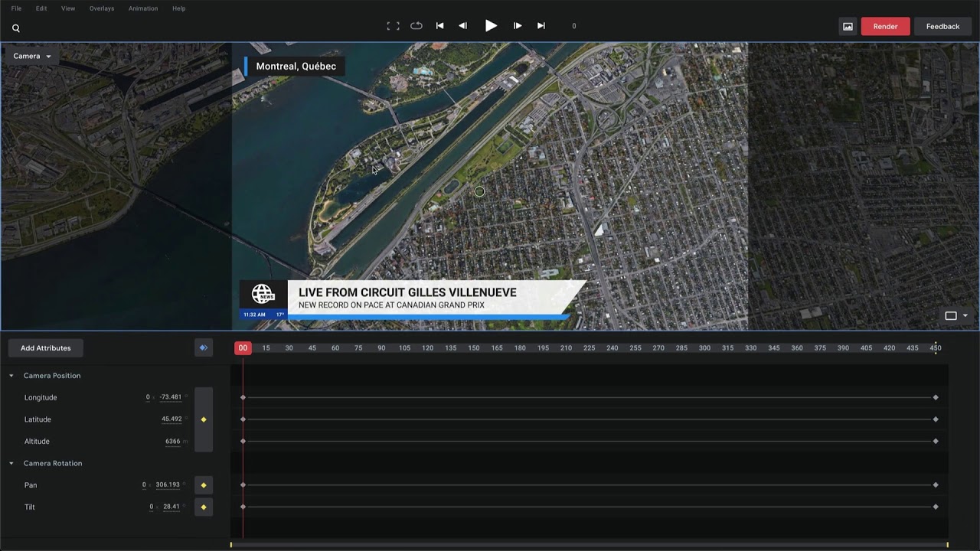Toggle the viewport fullscreen brackets icon
This screenshot has width=980, height=551.
[393, 26]
